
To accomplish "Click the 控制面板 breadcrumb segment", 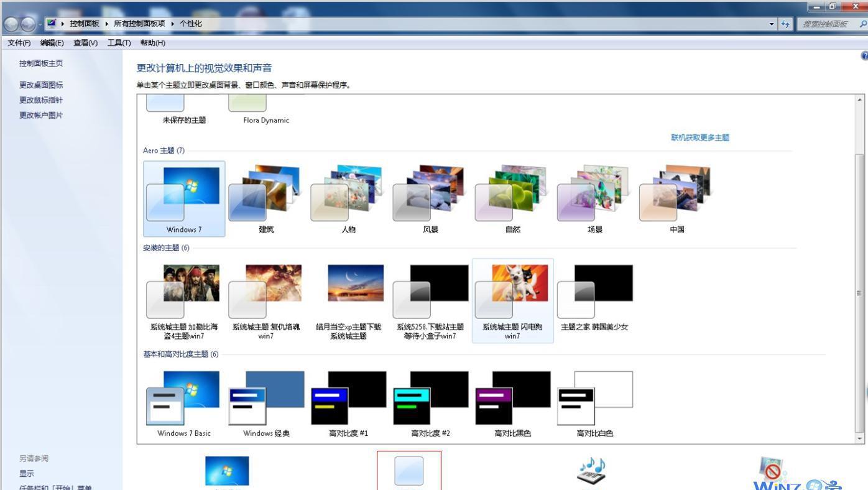I will coord(85,24).
